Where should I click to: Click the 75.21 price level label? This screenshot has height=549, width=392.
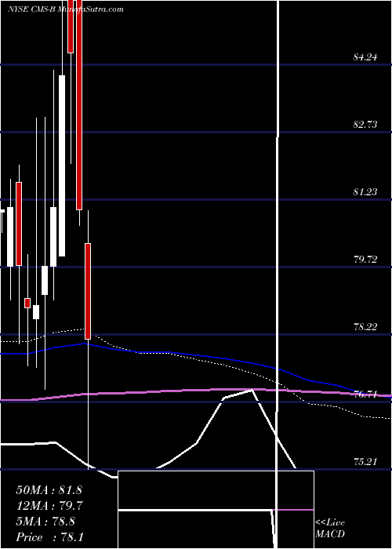(x=365, y=462)
